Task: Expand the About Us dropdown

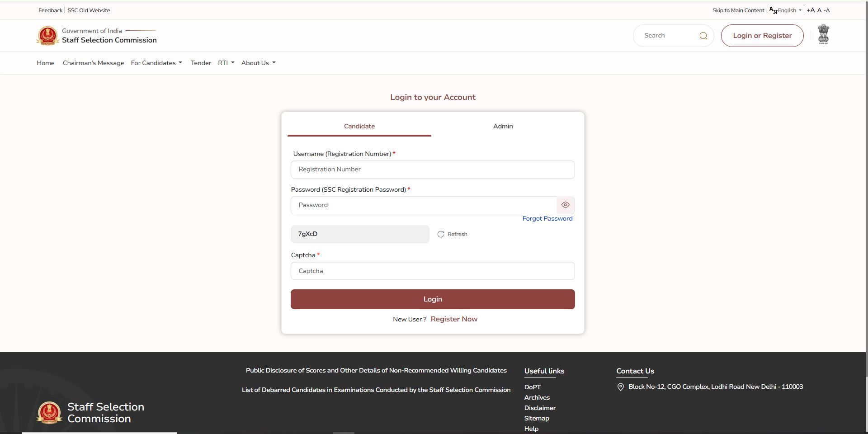Action: click(x=258, y=63)
